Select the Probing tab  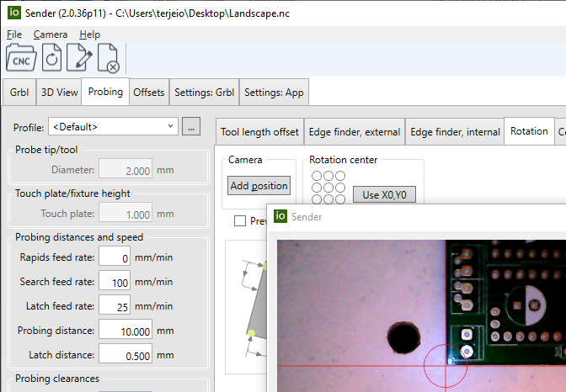(x=105, y=92)
